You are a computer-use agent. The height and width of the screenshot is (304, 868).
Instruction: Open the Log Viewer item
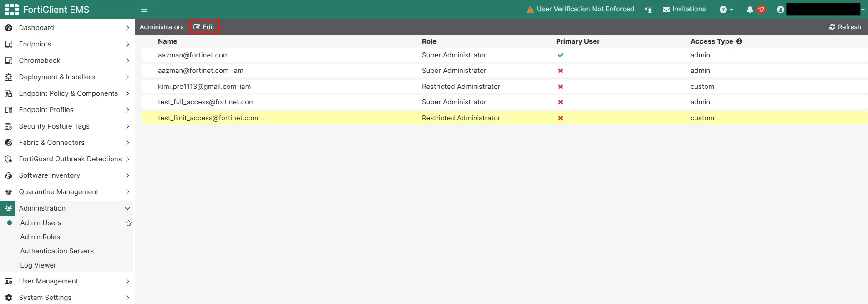pyautogui.click(x=38, y=265)
